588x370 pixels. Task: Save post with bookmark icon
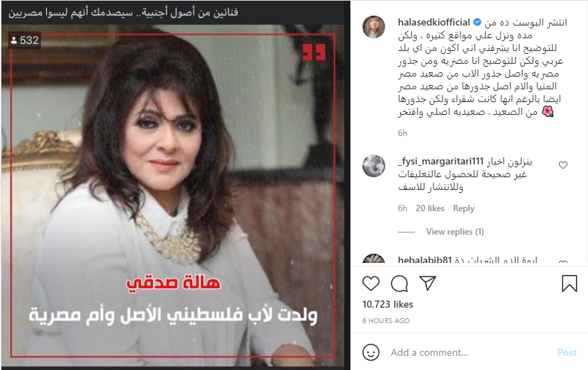[x=569, y=284]
